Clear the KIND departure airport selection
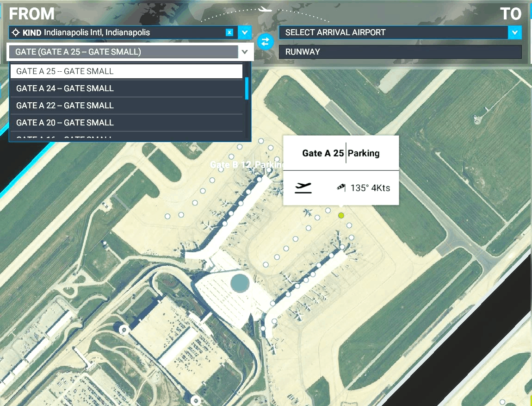 pos(229,32)
